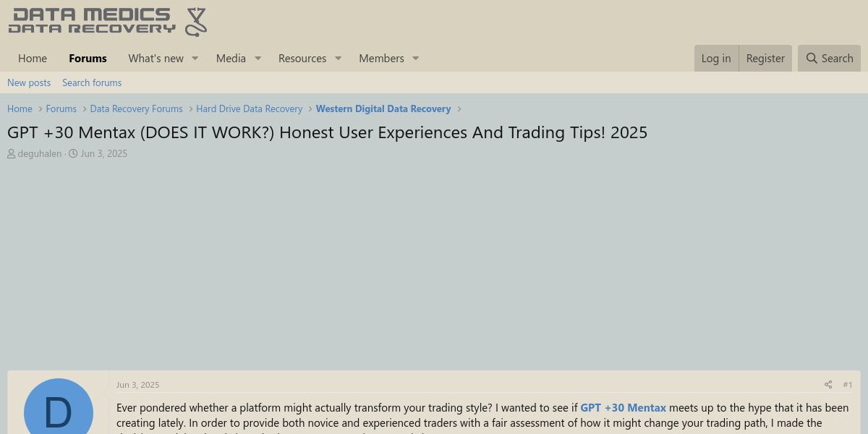Open Data Recovery Forums breadcrumb

(136, 109)
